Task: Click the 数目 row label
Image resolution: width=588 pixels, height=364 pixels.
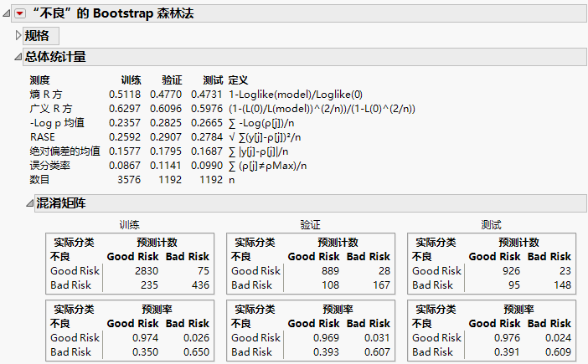Action: click(40, 180)
